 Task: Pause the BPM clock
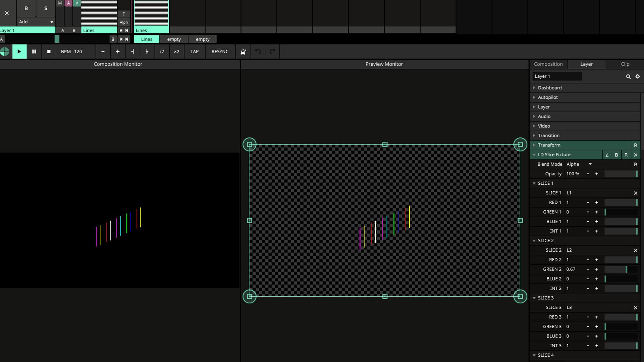[x=34, y=52]
